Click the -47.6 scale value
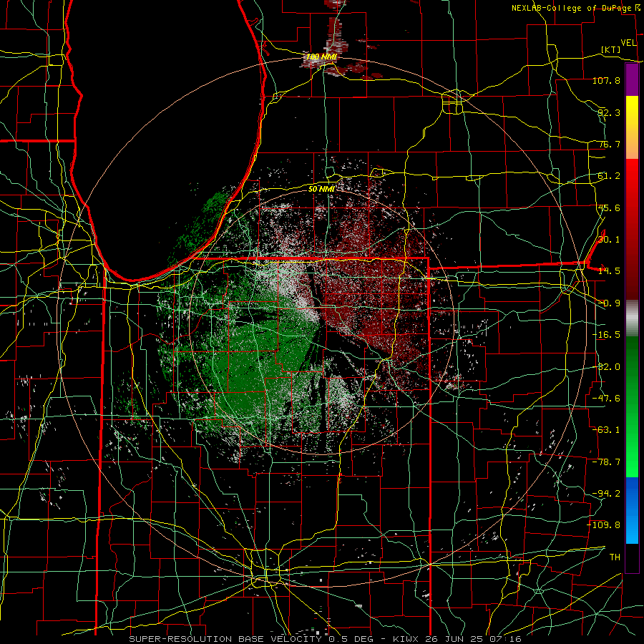This screenshot has width=644, height=644. (x=606, y=399)
